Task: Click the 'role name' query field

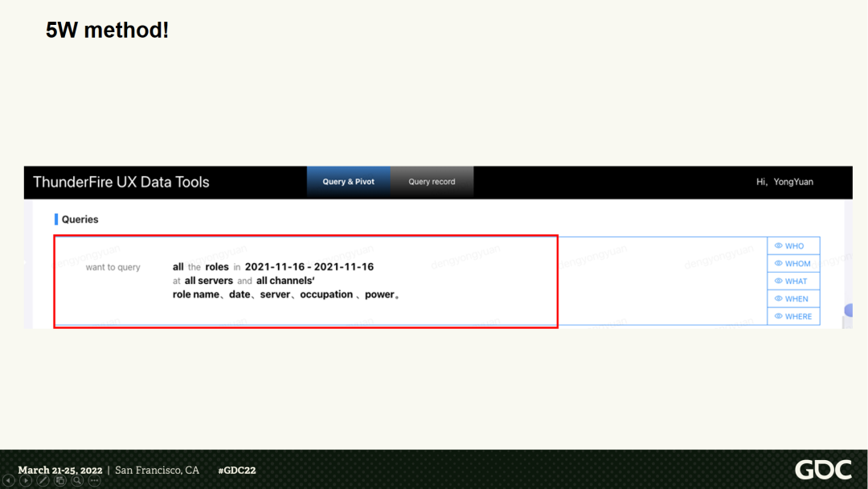Action: (x=196, y=294)
